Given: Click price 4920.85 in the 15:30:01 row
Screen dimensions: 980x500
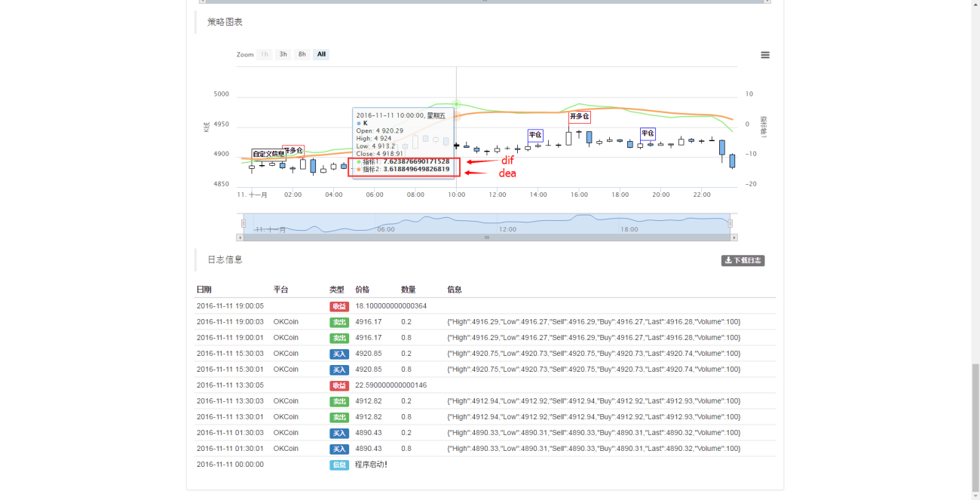Looking at the screenshot, I should (369, 370).
